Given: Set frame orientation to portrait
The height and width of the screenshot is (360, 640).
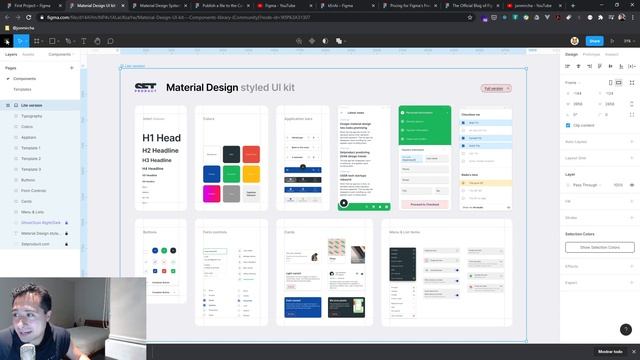Looking at the screenshot, I should coord(611,82).
